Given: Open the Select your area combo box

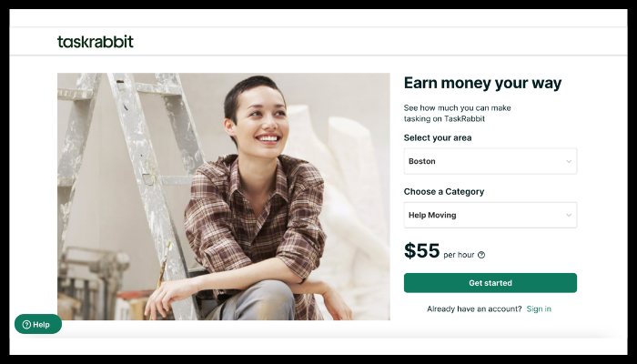Looking at the screenshot, I should tap(490, 161).
